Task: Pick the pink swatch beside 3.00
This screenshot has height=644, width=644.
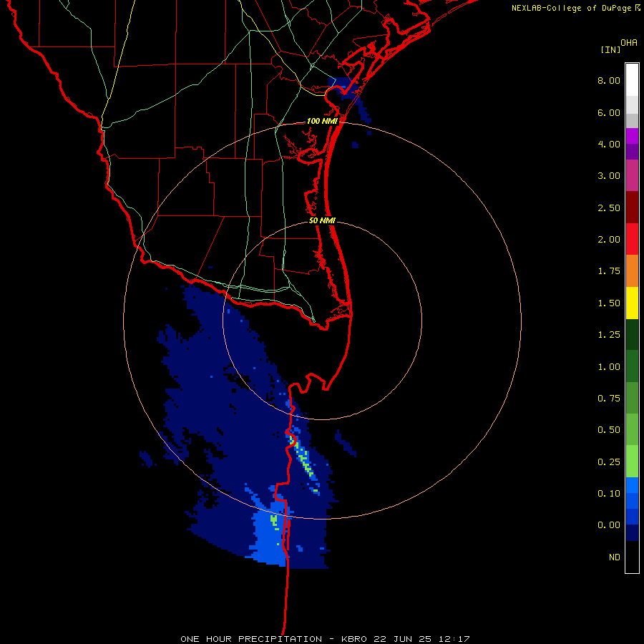Action: 632,175
